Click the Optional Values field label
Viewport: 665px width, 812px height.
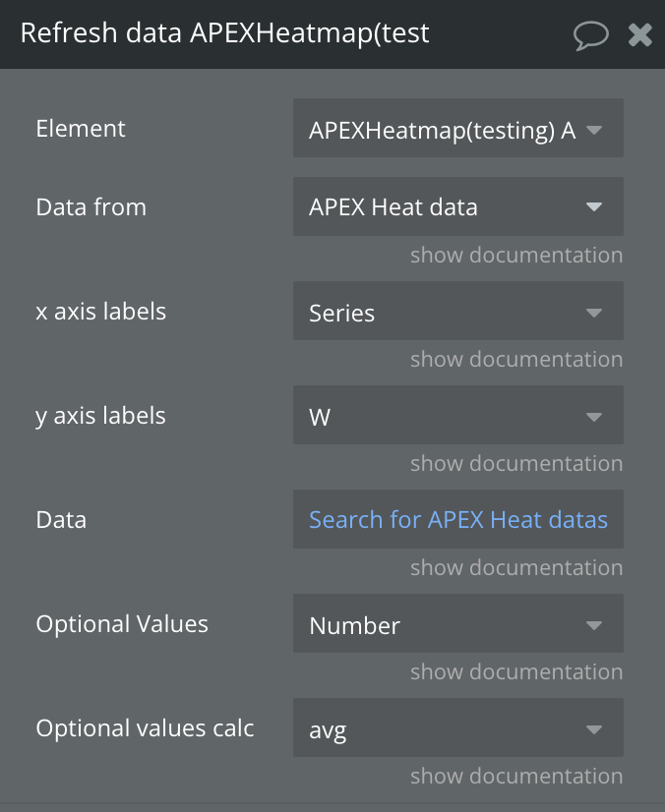click(122, 624)
